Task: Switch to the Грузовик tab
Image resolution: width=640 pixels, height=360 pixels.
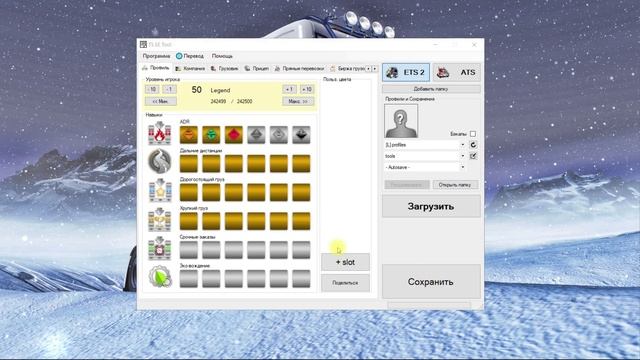Action: click(224, 69)
